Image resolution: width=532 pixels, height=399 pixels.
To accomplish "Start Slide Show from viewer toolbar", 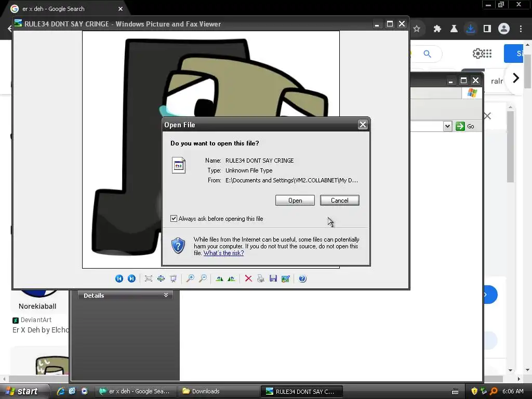I will tap(174, 278).
